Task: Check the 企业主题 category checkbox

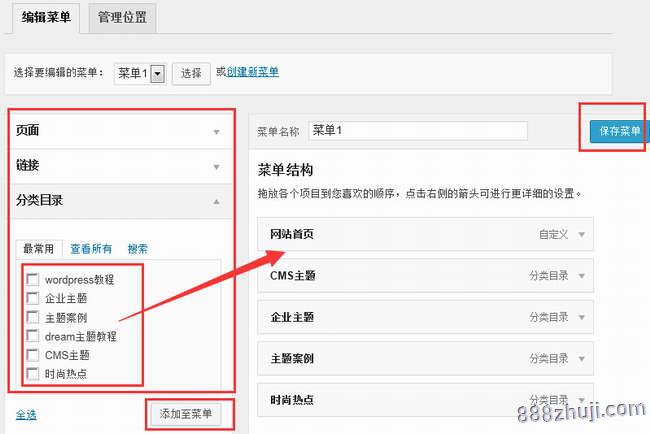Action: [33, 298]
